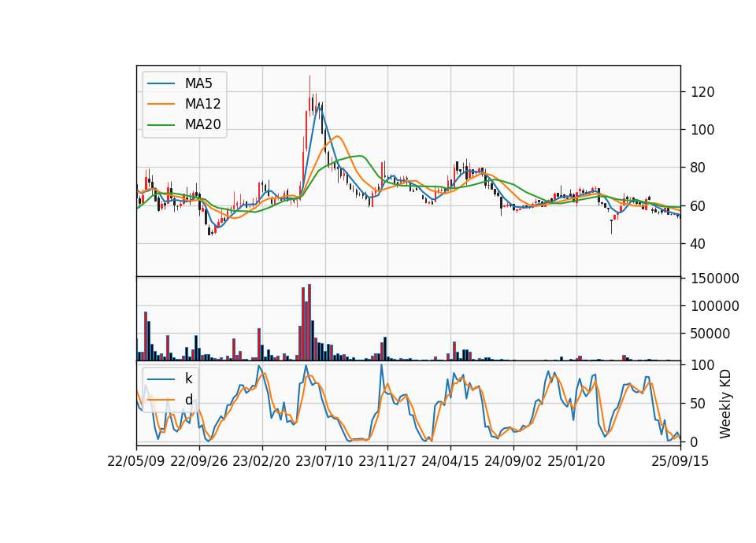
Task: Click the date label 23/02/20
Action: 261,461
